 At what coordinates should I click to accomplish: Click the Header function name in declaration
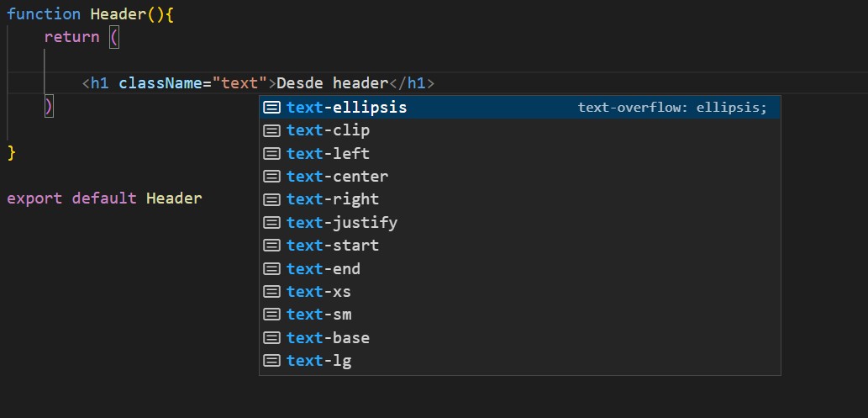click(118, 14)
